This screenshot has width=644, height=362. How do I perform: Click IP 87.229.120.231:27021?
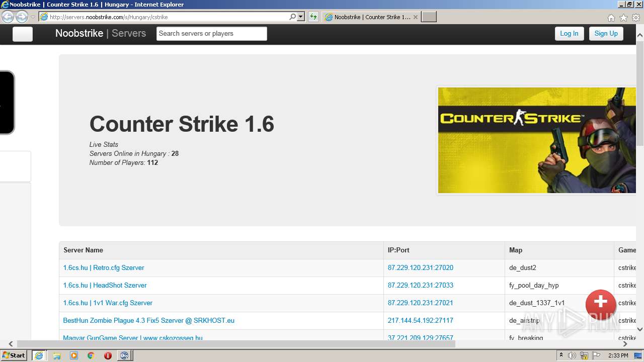pos(420,303)
